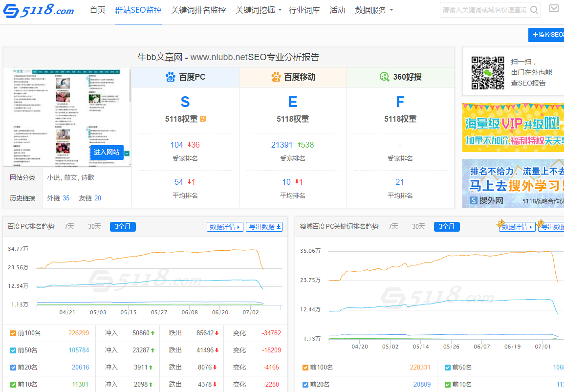This screenshot has width=564, height=392.
Task: Click the Baidu mobile paw icon
Action: point(276,77)
